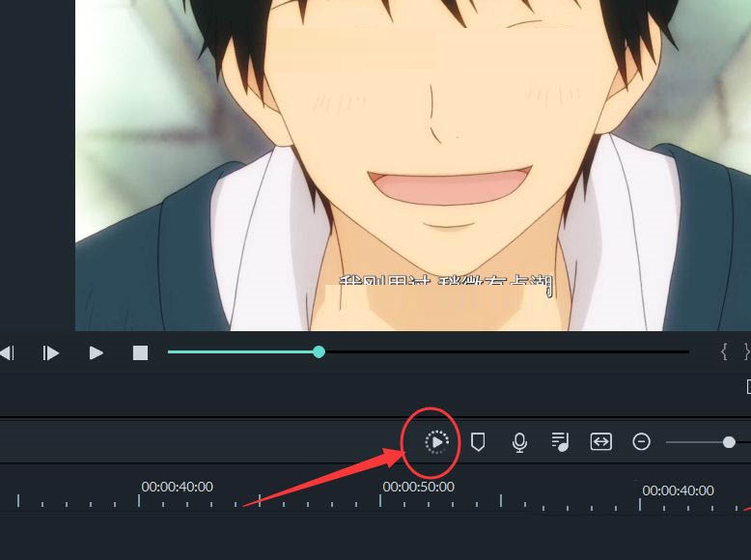Image resolution: width=751 pixels, height=560 pixels.
Task: Click the zoom slider track left of knob
Action: [x=694, y=442]
